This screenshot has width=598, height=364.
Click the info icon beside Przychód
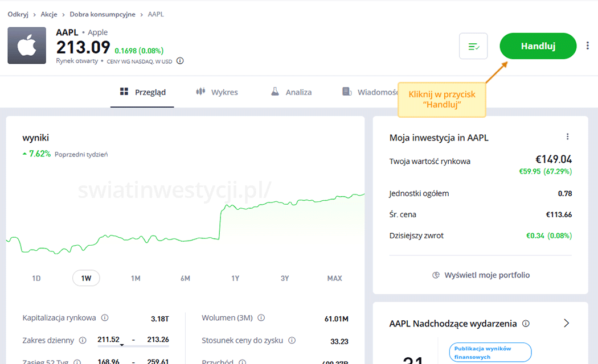pyautogui.click(x=242, y=362)
